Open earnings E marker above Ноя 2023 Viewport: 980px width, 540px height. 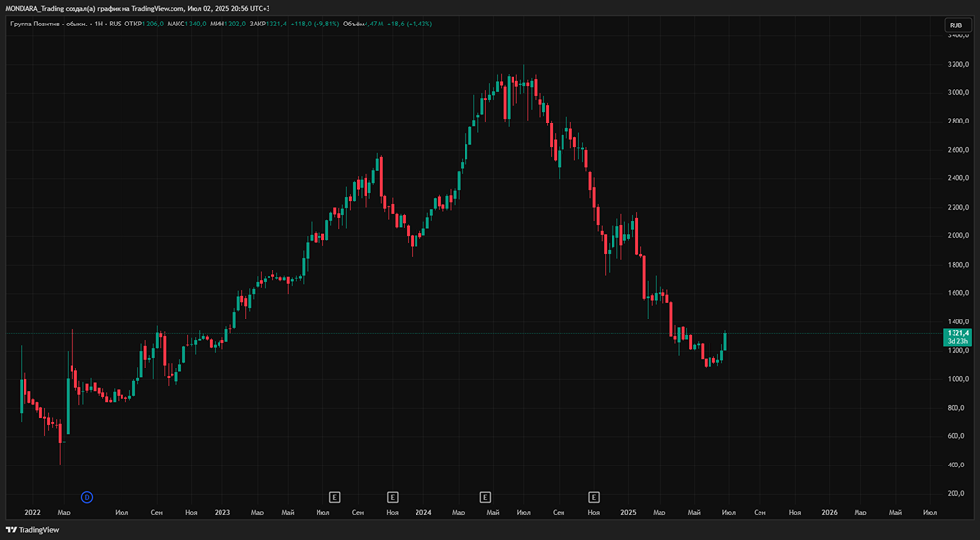coord(393,497)
